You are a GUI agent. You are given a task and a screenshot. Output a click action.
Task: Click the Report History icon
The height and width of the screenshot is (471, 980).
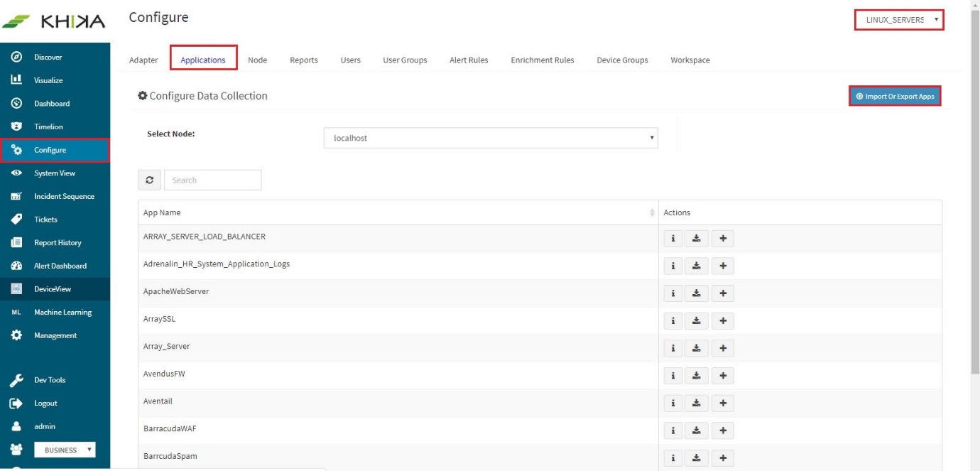pos(16,243)
